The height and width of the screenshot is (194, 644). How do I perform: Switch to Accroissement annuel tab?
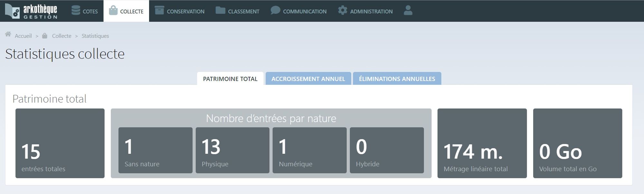point(308,79)
